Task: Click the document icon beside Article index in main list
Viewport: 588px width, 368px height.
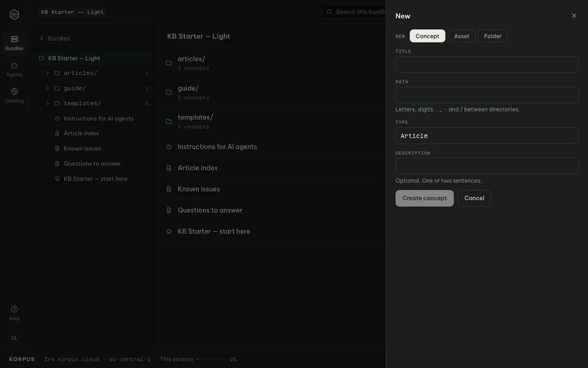Action: [169, 168]
